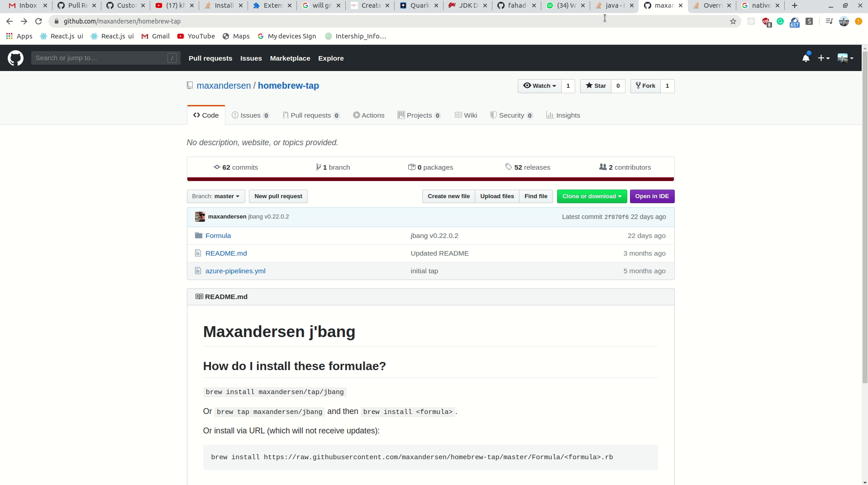Select the Code tab
The image size is (868, 485).
(206, 115)
